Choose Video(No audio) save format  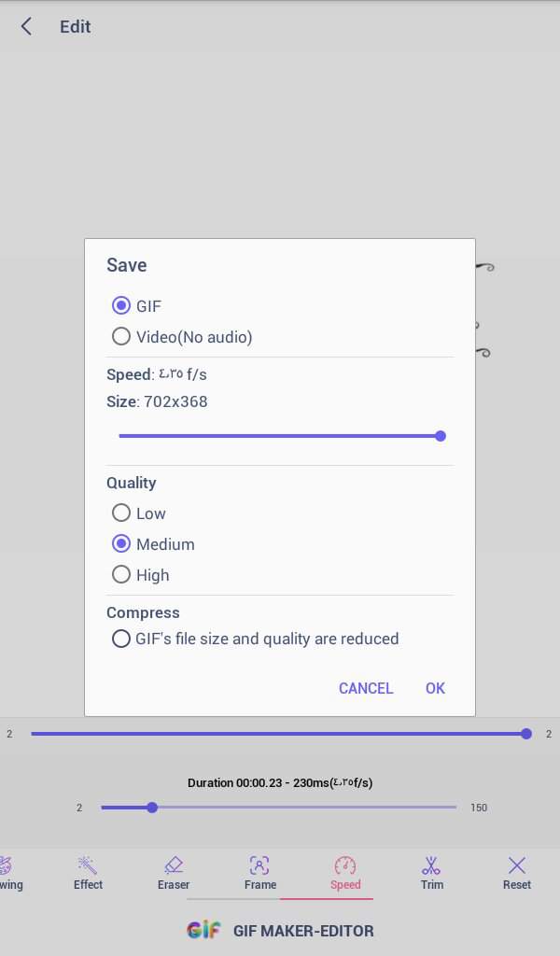click(x=182, y=336)
